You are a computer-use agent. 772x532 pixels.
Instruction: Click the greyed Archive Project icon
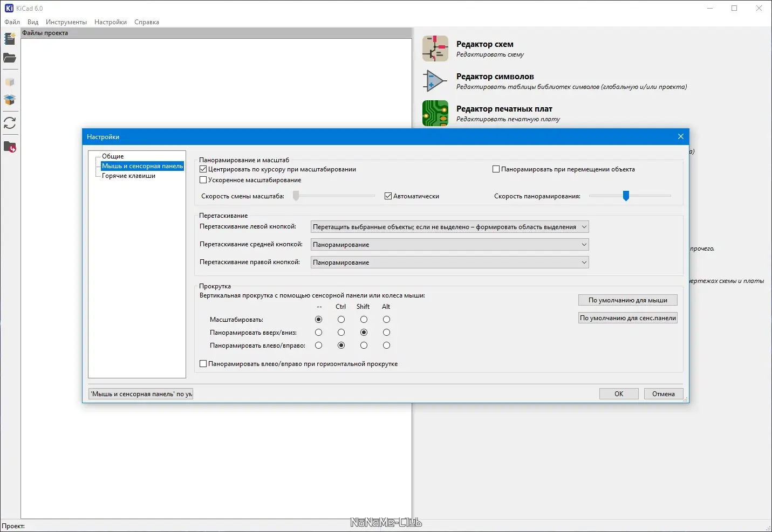click(x=10, y=82)
